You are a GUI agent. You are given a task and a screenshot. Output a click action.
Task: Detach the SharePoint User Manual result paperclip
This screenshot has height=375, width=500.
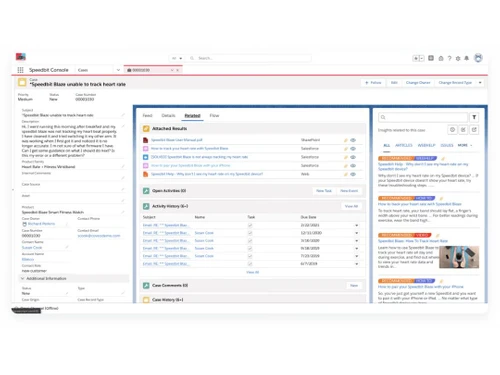click(x=346, y=140)
